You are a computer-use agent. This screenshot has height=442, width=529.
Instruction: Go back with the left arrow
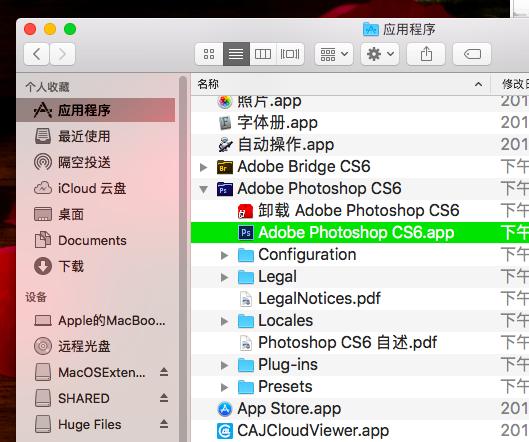click(37, 54)
